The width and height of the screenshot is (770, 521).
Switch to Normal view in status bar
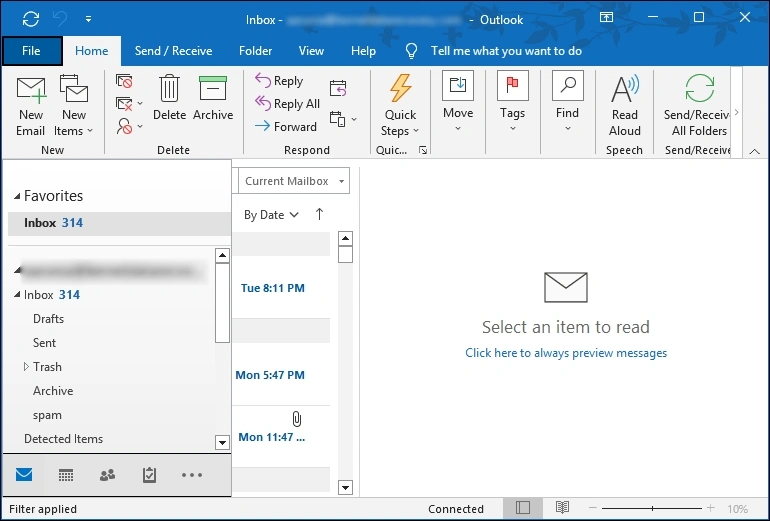(x=523, y=508)
